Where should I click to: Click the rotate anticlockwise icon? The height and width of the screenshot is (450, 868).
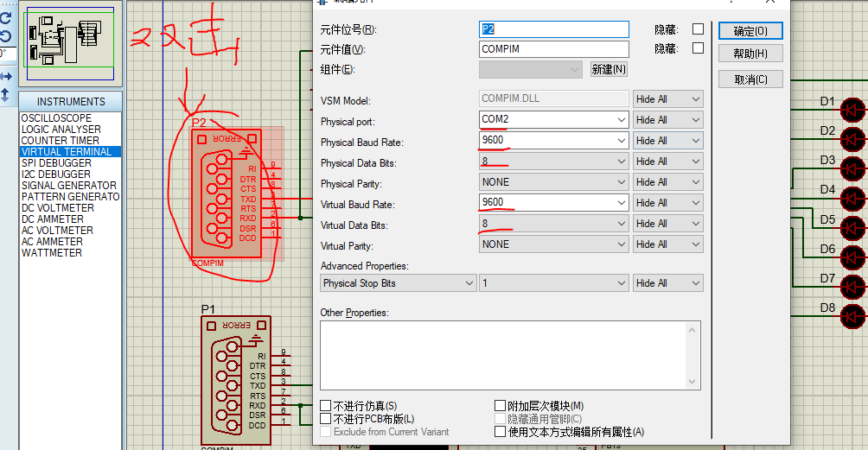[5, 36]
